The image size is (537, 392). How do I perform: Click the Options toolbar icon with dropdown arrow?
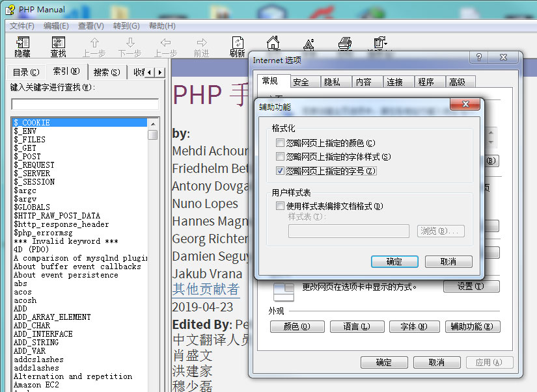pos(380,43)
